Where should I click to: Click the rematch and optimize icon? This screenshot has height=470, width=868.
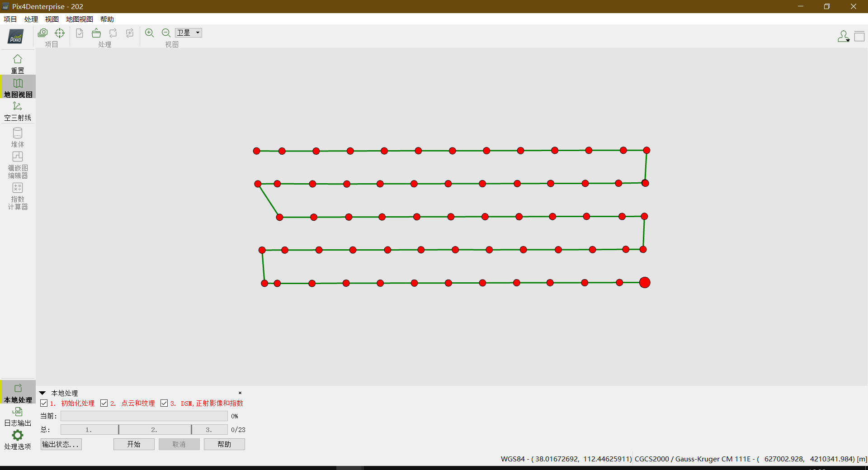point(130,33)
